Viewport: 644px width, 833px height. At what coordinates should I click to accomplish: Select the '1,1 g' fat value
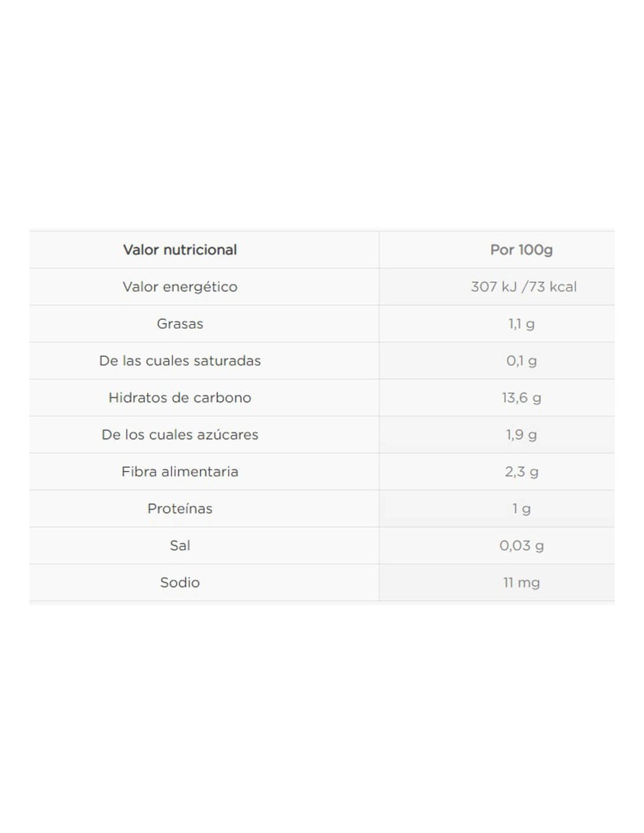tap(521, 324)
